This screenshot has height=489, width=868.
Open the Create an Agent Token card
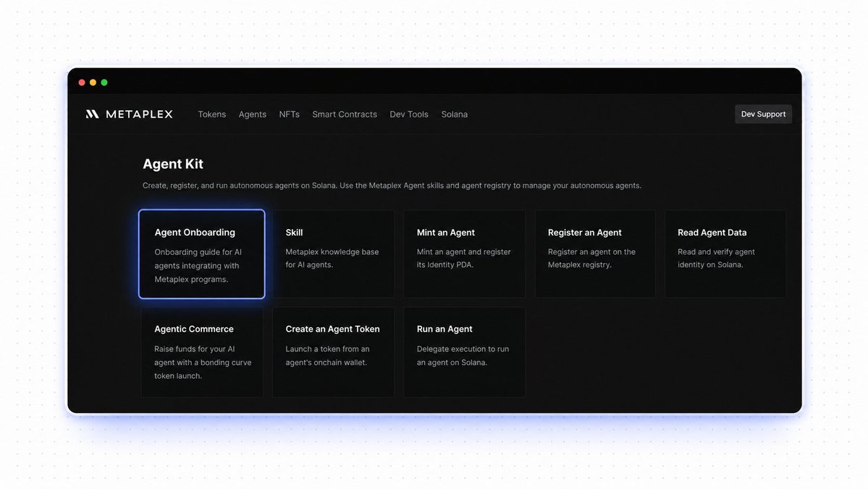coord(333,352)
